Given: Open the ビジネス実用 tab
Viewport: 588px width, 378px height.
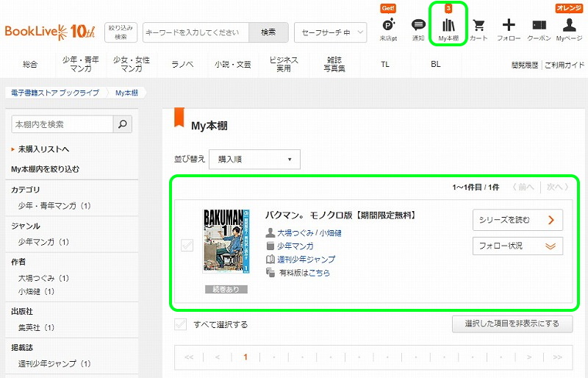Looking at the screenshot, I should [284, 64].
